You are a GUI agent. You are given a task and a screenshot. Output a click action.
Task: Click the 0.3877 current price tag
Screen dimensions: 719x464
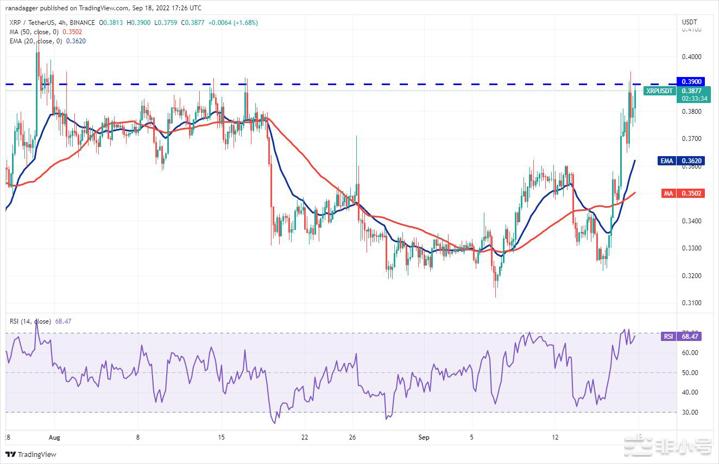pyautogui.click(x=691, y=91)
